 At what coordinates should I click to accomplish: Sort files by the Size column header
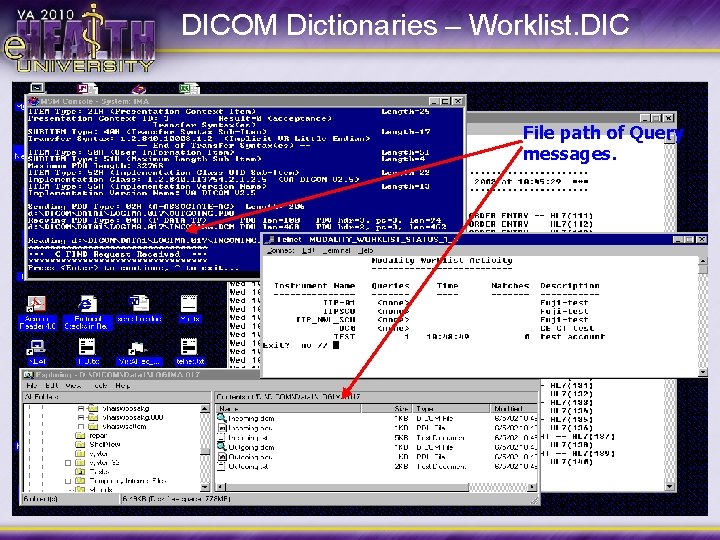pyautogui.click(x=387, y=408)
